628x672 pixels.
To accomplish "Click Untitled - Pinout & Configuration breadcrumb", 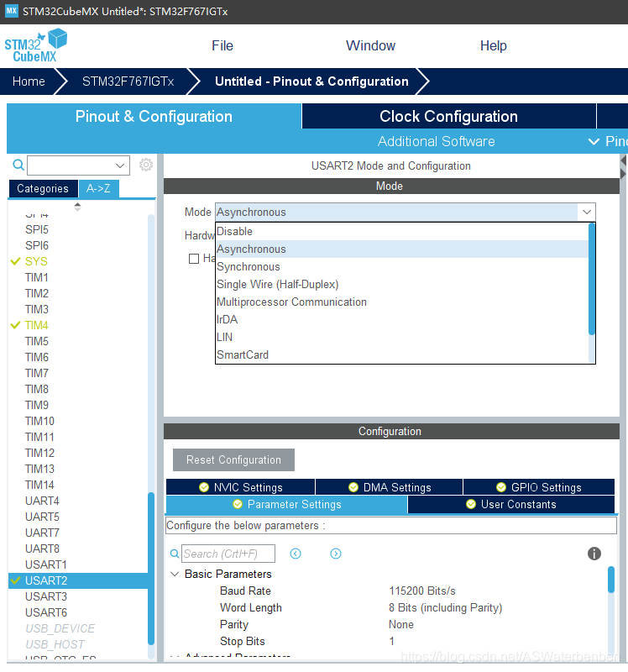I will click(311, 81).
